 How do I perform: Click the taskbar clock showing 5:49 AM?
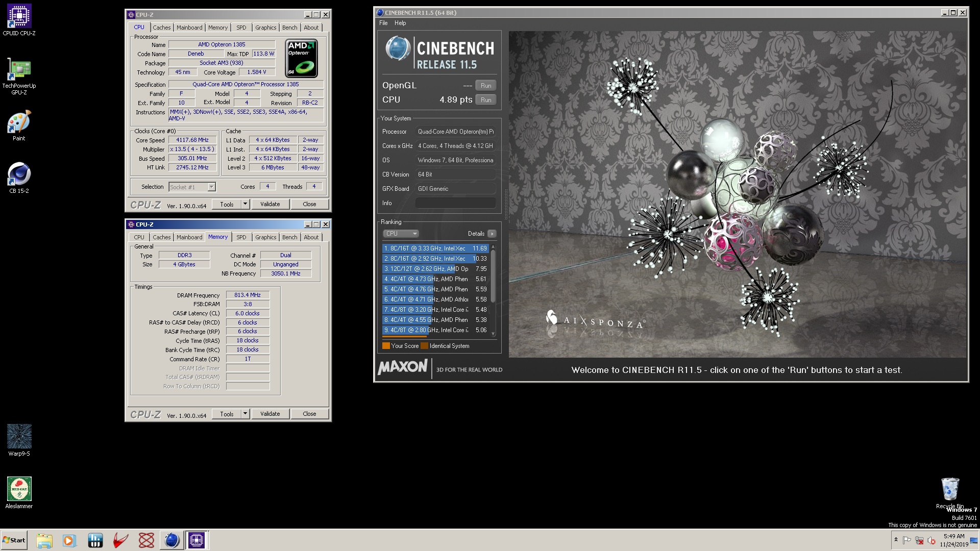pos(954,540)
